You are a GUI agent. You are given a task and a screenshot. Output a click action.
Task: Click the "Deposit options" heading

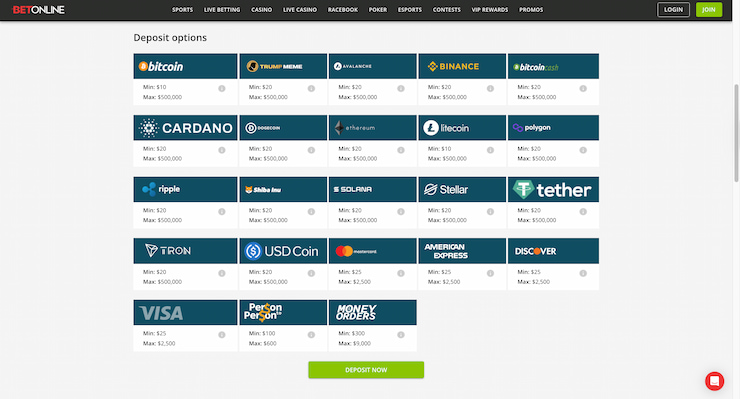(170, 38)
